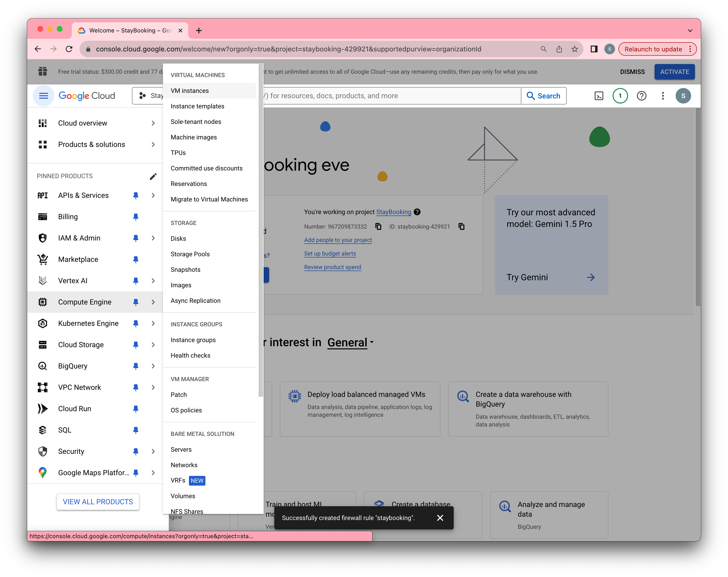Copy project number with copy icon
The image size is (728, 577).
[378, 226]
